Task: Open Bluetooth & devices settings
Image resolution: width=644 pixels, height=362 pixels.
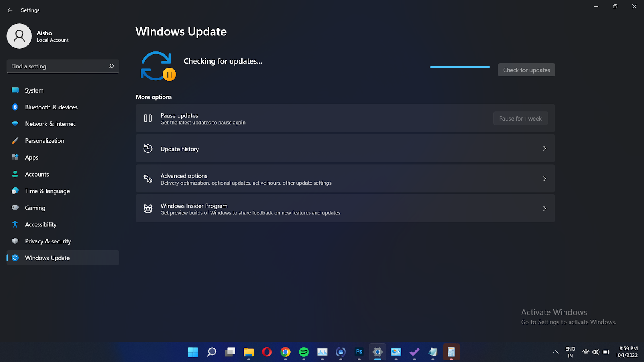Action: pyautogui.click(x=63, y=107)
